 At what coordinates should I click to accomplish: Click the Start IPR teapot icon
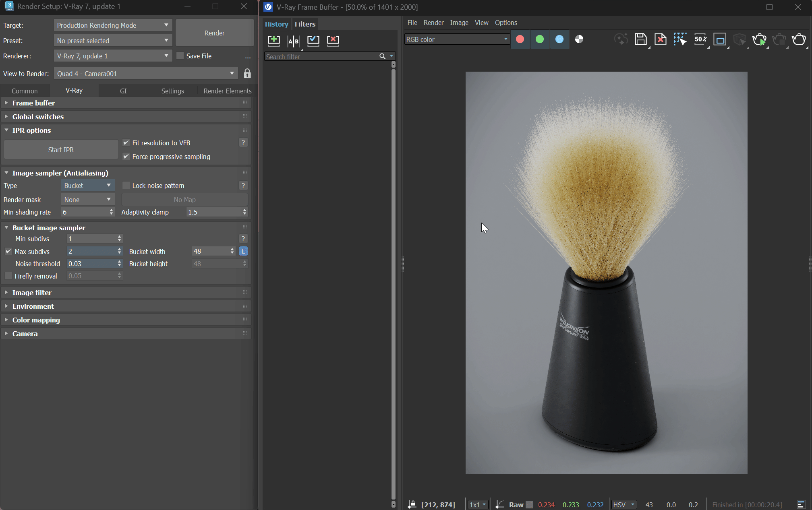click(759, 39)
